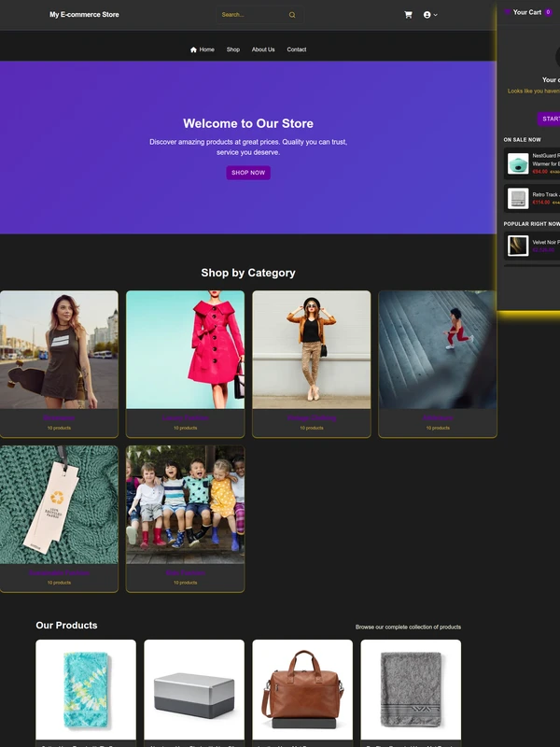Viewport: 560px width, 747px height.
Task: Open the gray towel product image
Action: click(x=411, y=689)
